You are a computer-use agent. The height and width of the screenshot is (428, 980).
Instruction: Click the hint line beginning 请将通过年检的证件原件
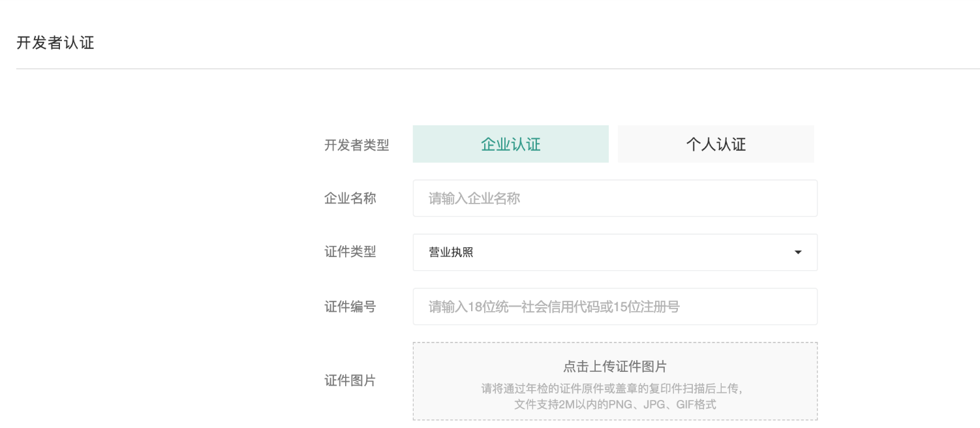[x=612, y=389]
